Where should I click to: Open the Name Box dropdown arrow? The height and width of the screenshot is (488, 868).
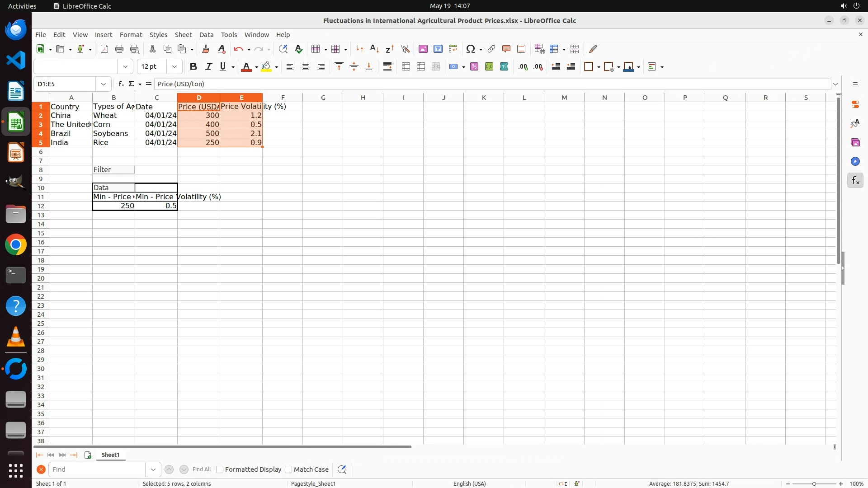tap(104, 84)
